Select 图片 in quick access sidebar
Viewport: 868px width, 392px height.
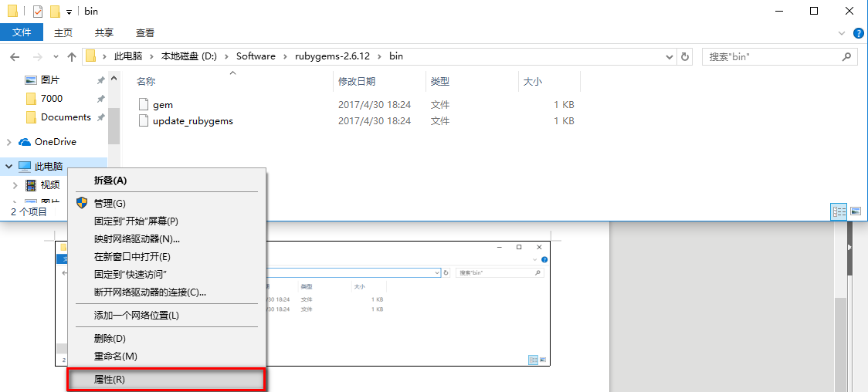pos(50,80)
